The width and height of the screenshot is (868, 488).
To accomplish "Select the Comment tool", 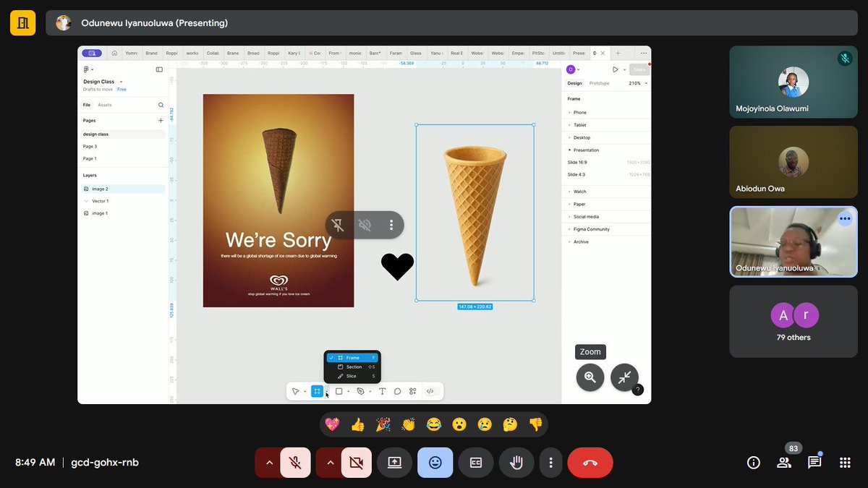I will (397, 391).
